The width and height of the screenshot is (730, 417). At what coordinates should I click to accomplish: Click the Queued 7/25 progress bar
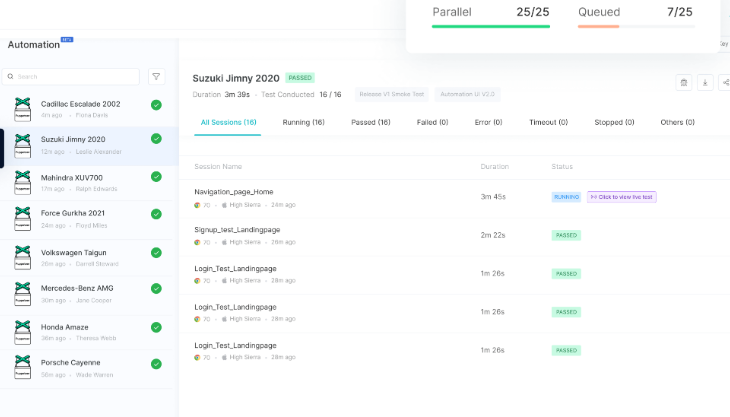pyautogui.click(x=636, y=27)
